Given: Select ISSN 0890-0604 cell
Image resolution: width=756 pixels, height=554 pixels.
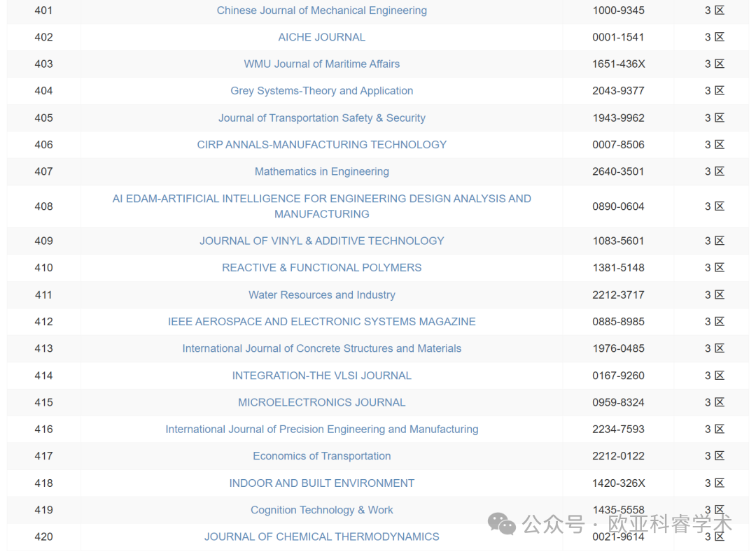Looking at the screenshot, I should [x=618, y=206].
